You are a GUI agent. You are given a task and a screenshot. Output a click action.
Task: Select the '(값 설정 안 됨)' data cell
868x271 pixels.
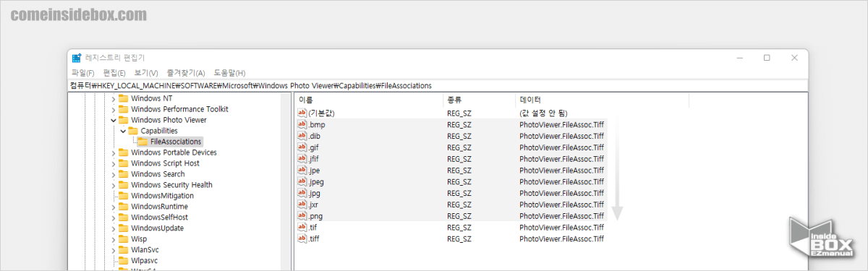(x=543, y=113)
